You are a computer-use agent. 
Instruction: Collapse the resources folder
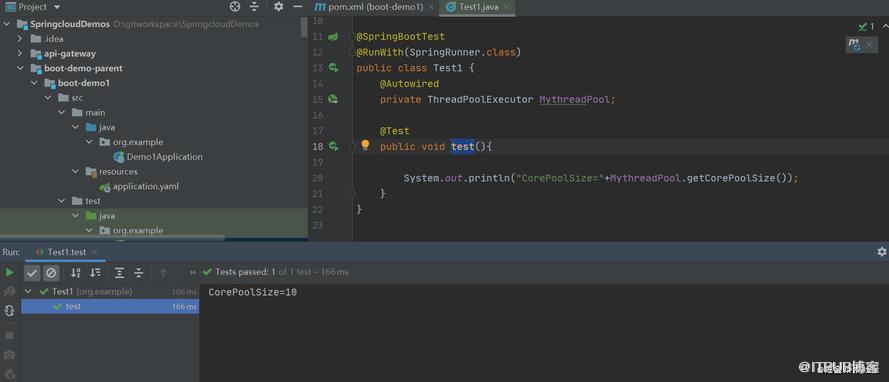75,172
